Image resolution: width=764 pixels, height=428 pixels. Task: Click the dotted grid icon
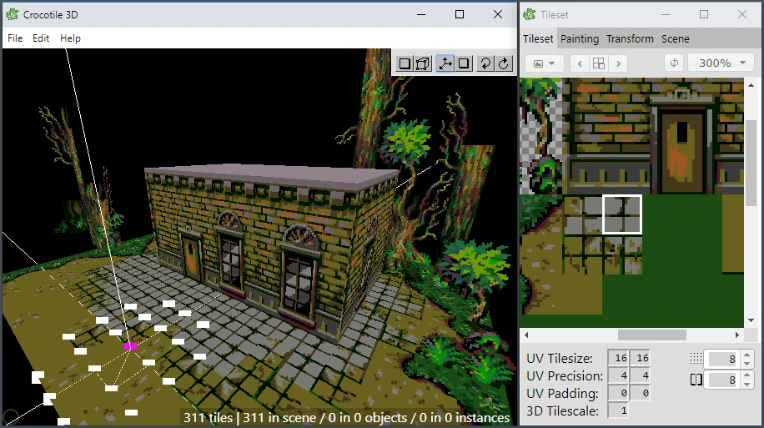pos(696,359)
